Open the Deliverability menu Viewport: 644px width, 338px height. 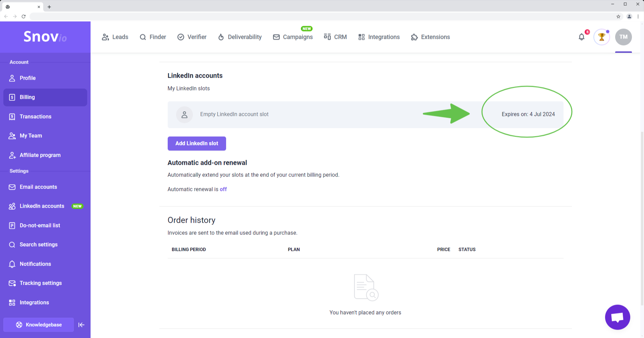[x=240, y=37]
